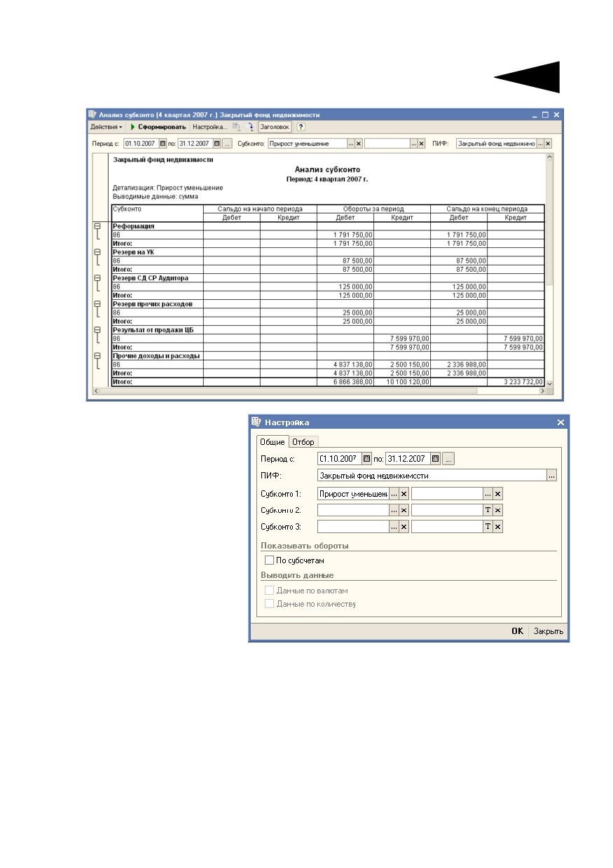The width and height of the screenshot is (613, 868).
Task: Click the Субконто 2 T type button
Action: point(488,510)
